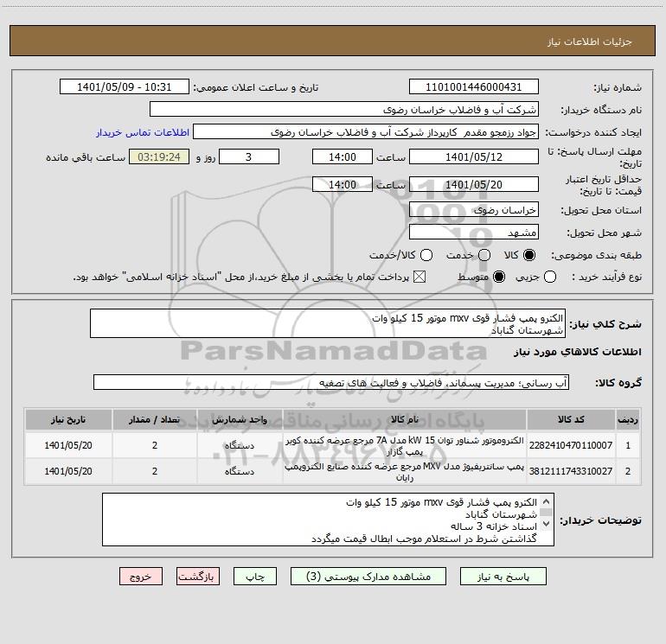This screenshot has width=666, height=644.
Task: Click the شماره نیاز field 1101001446000431
Action: [474, 86]
